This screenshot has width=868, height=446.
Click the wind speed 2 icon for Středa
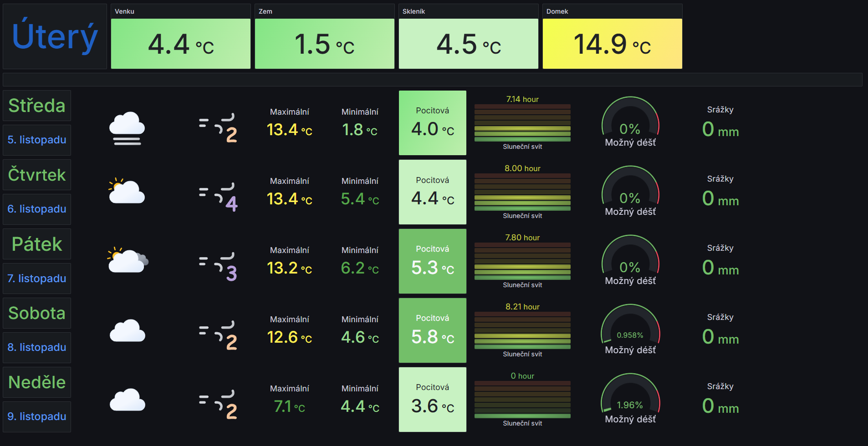219,127
